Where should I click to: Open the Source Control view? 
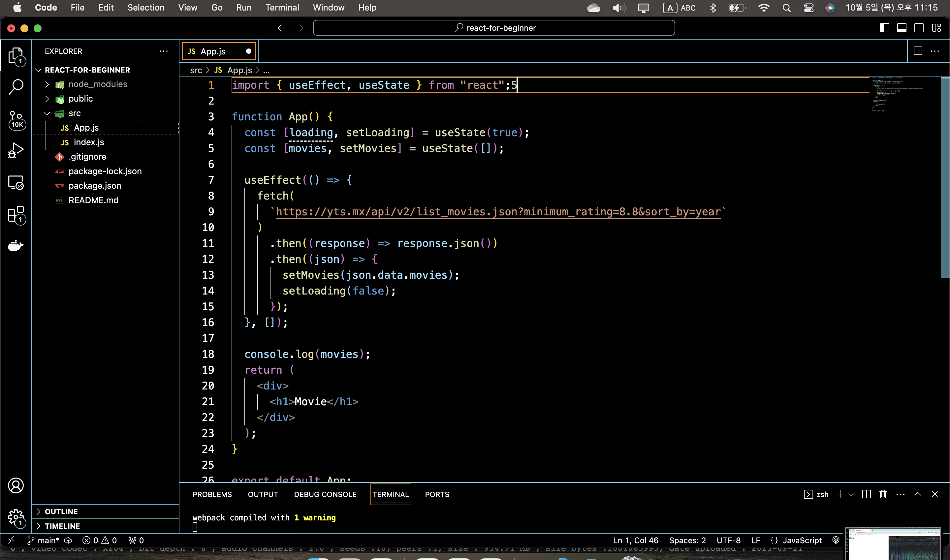tap(16, 120)
